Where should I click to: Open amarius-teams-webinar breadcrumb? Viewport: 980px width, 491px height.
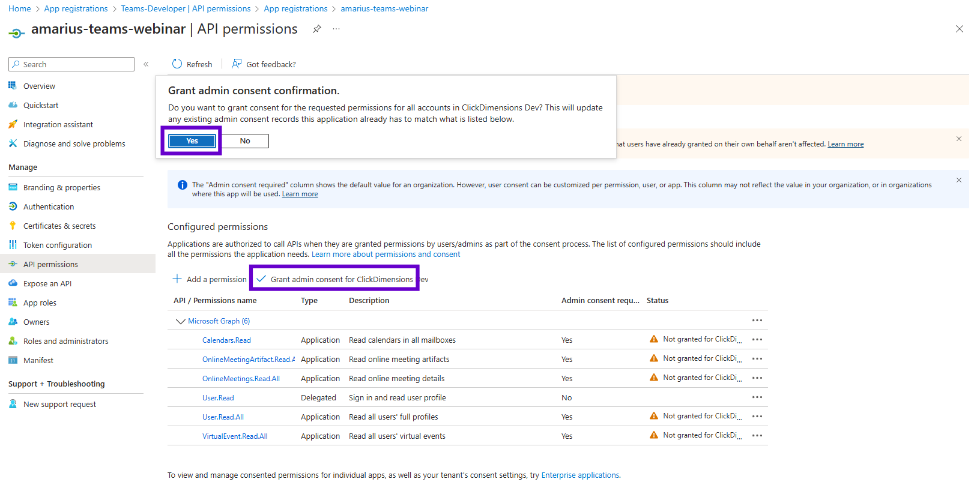[x=384, y=8]
